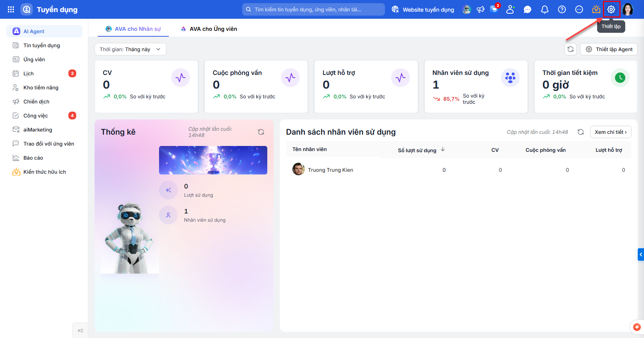Go to Báo cáo in the sidebar
The width and height of the screenshot is (644, 338).
coord(45,158)
